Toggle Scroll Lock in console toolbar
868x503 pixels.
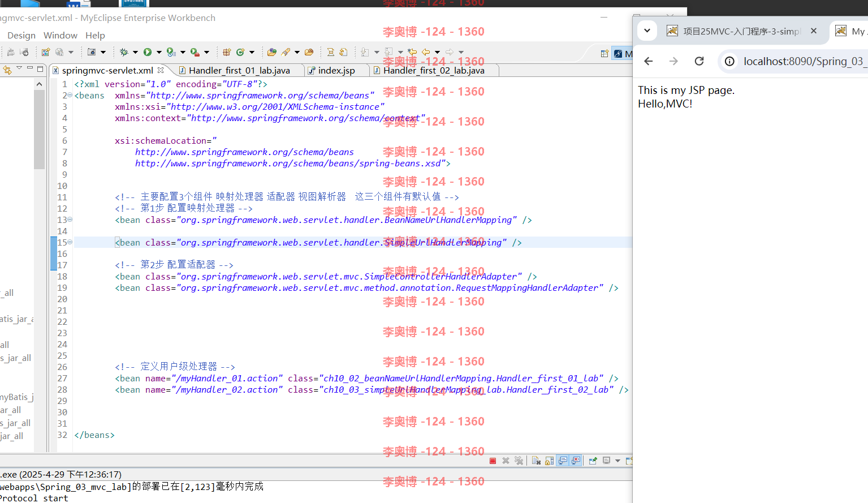click(549, 461)
